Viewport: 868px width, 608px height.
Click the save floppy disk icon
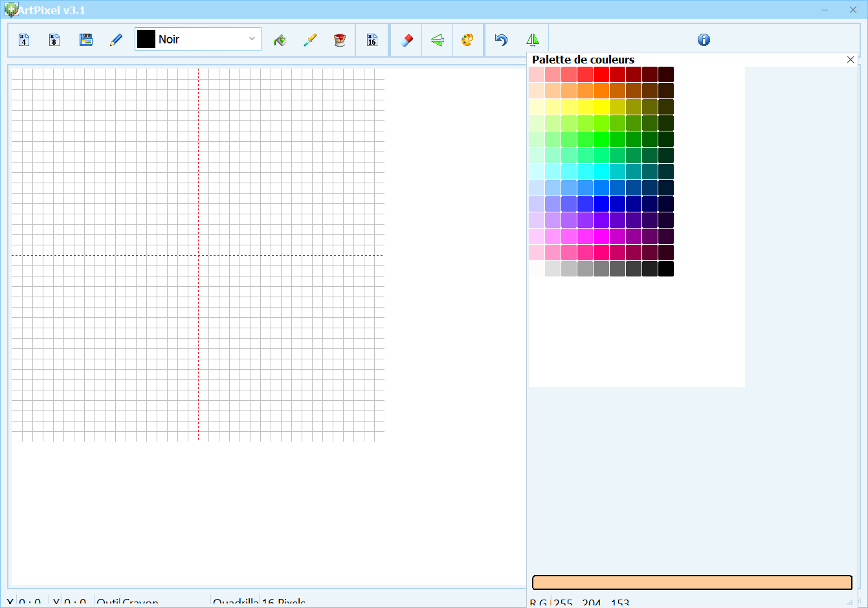85,40
